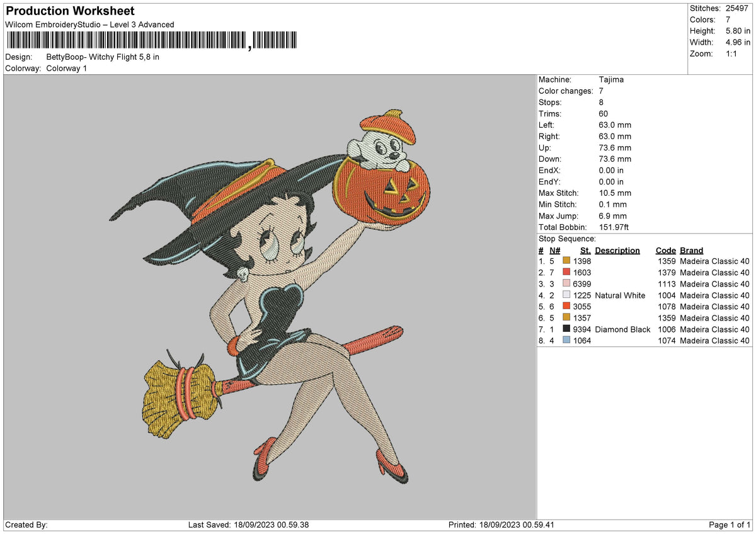Click the St. column header

(585, 250)
